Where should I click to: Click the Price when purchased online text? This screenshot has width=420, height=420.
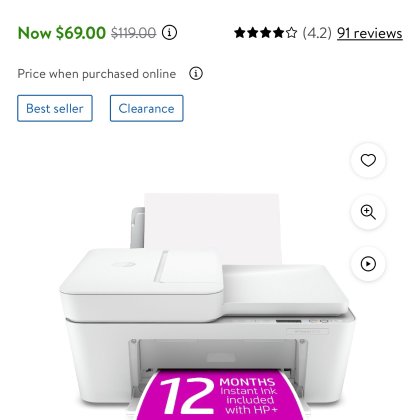(97, 74)
